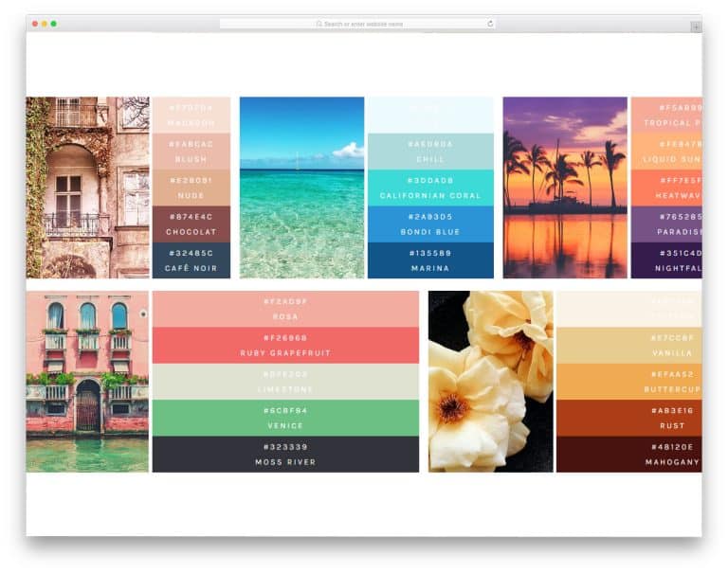This screenshot has height=573, width=728.
Task: Click the Marina navy swatch
Action: (x=430, y=260)
